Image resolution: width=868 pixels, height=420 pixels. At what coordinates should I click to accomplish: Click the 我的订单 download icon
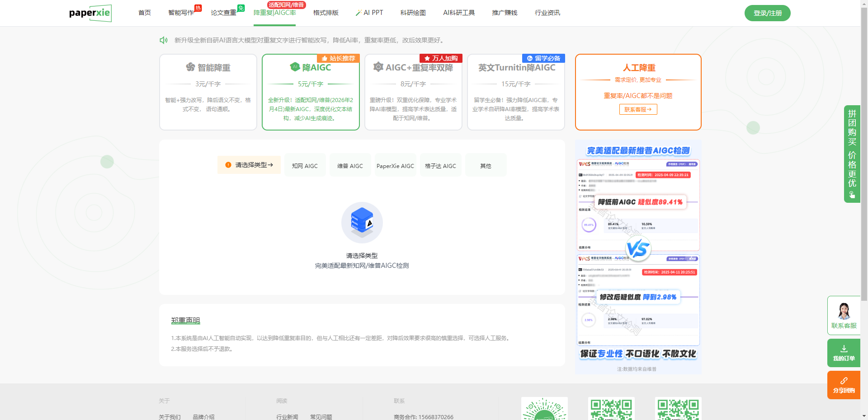(844, 349)
